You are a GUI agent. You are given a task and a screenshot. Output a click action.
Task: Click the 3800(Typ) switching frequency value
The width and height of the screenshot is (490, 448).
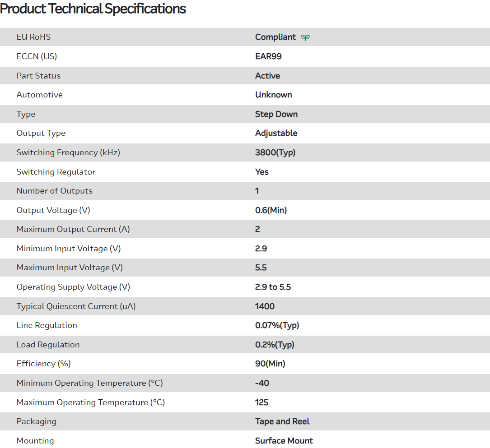(x=275, y=152)
